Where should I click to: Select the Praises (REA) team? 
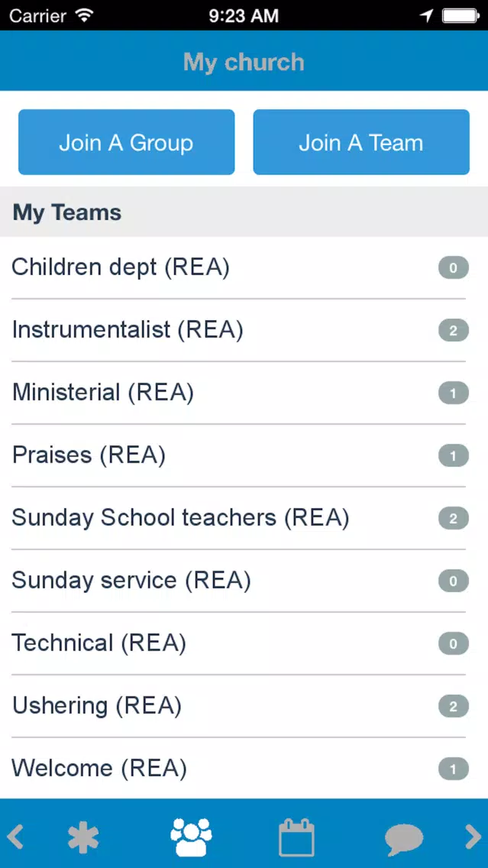244,455
